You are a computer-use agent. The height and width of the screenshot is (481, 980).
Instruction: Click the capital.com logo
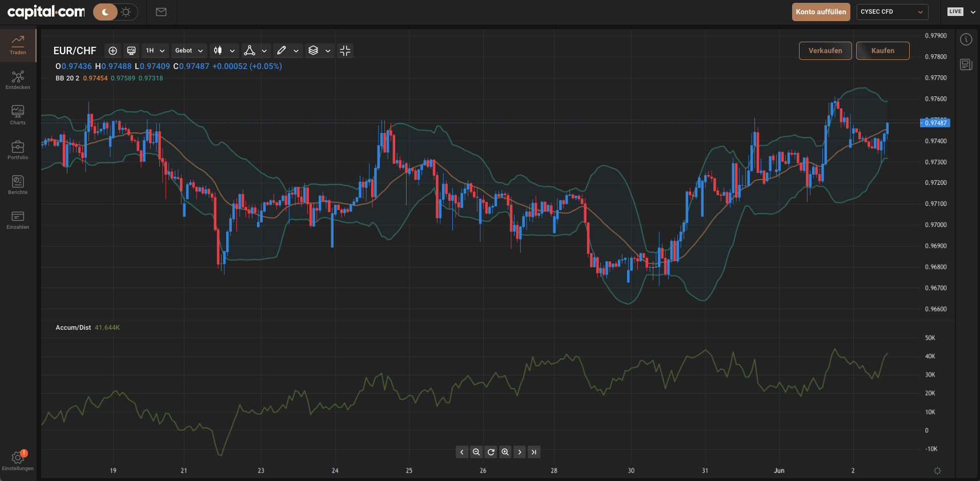pos(46,11)
